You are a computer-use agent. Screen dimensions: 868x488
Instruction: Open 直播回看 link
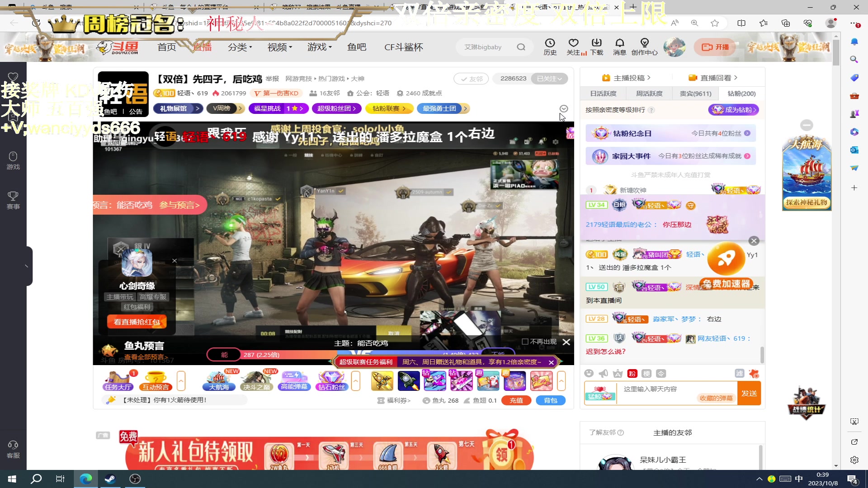[712, 78]
